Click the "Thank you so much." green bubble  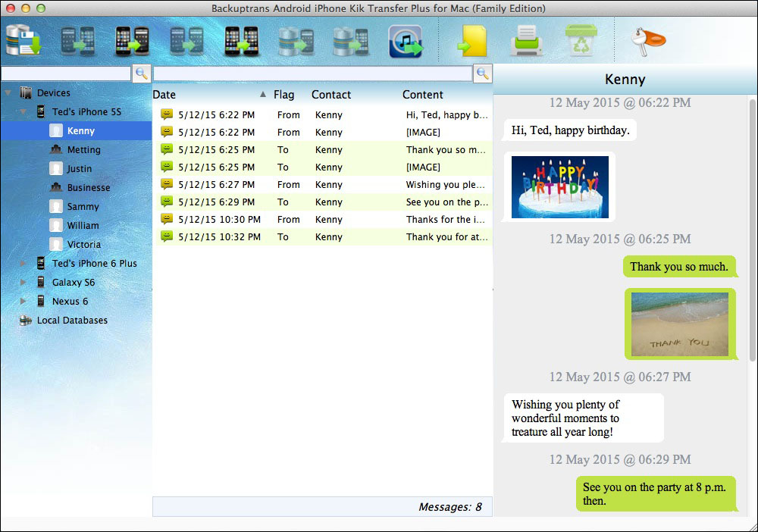(679, 267)
